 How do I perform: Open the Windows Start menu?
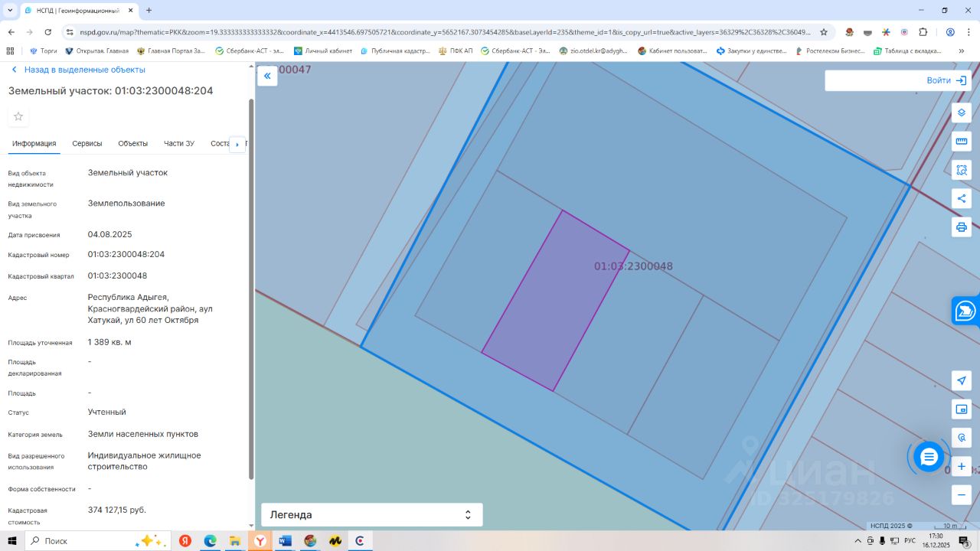pos(11,541)
